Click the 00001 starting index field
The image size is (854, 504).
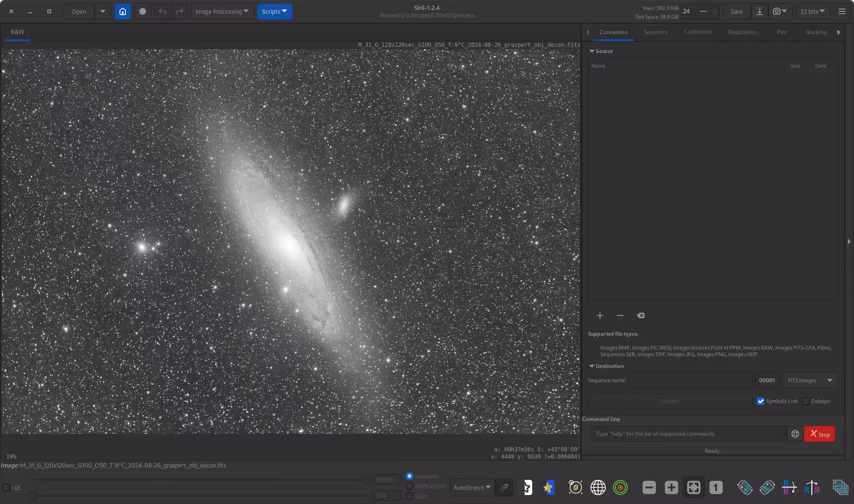point(768,380)
